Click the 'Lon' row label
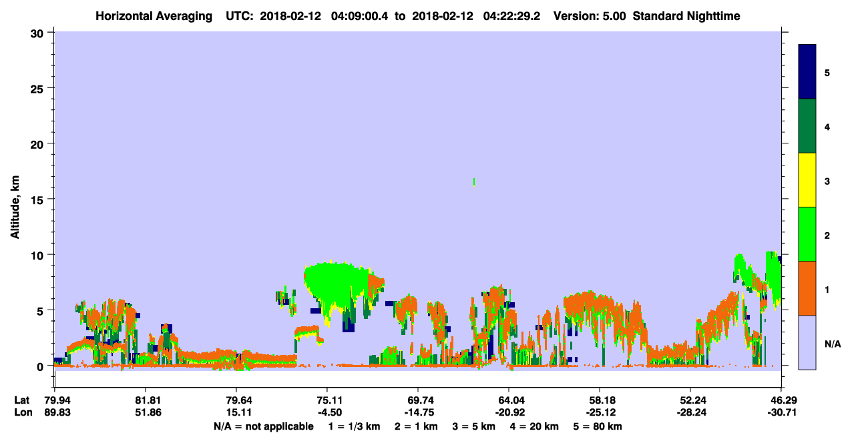The width and height of the screenshot is (868, 445). [22, 412]
